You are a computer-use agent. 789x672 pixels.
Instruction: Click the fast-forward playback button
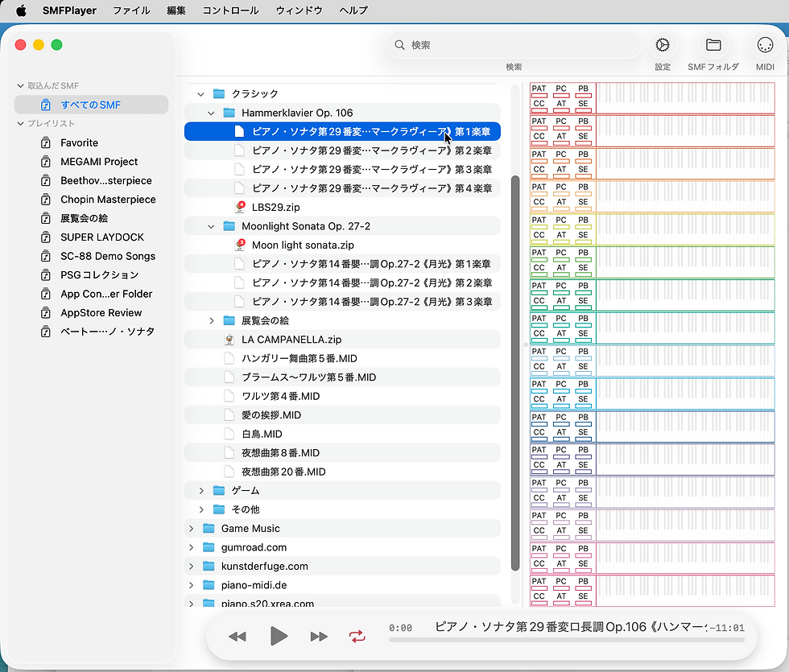coord(319,637)
